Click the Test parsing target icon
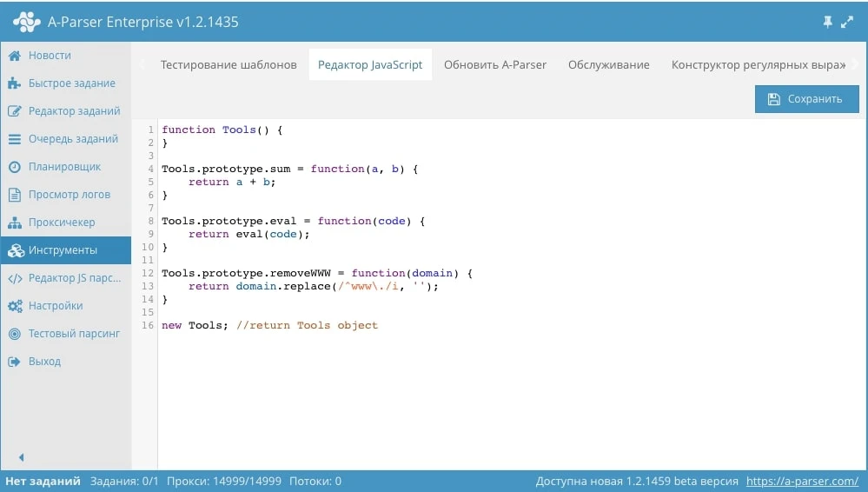Viewport: 868px width, 492px height. point(14,334)
